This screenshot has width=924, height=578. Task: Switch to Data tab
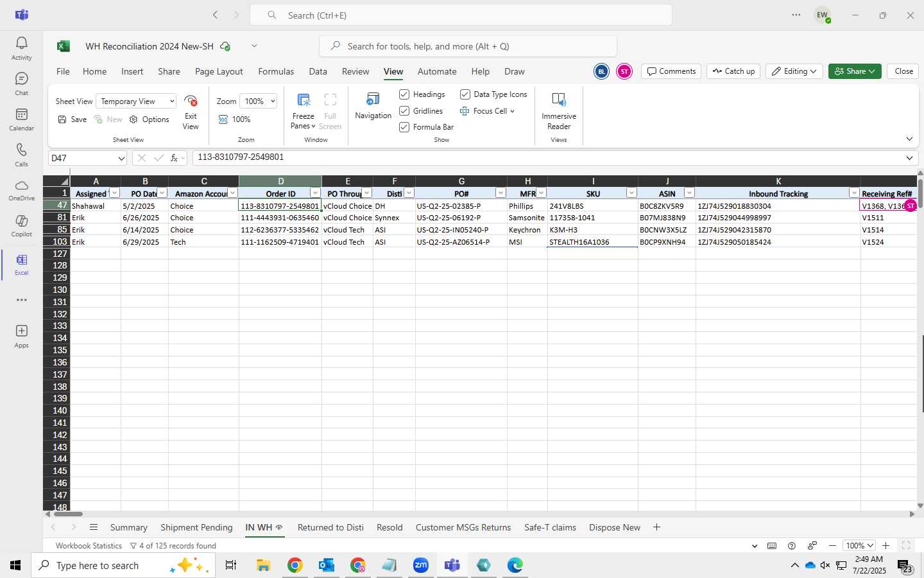[x=318, y=71]
